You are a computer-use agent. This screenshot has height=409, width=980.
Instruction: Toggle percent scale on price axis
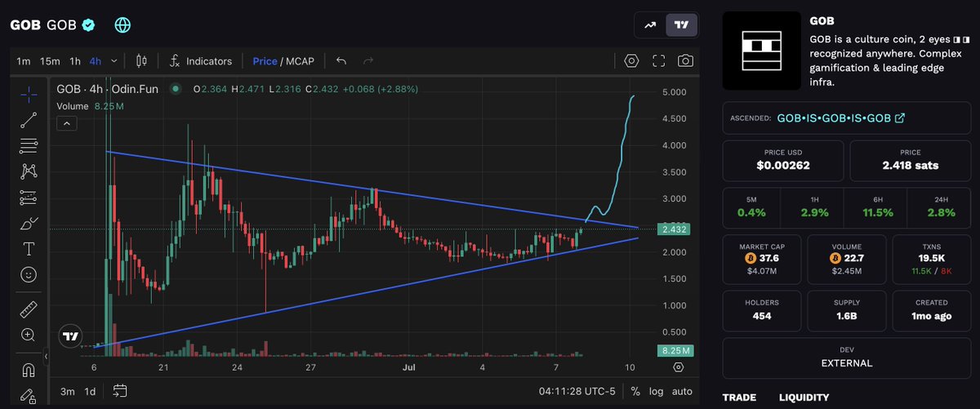635,391
